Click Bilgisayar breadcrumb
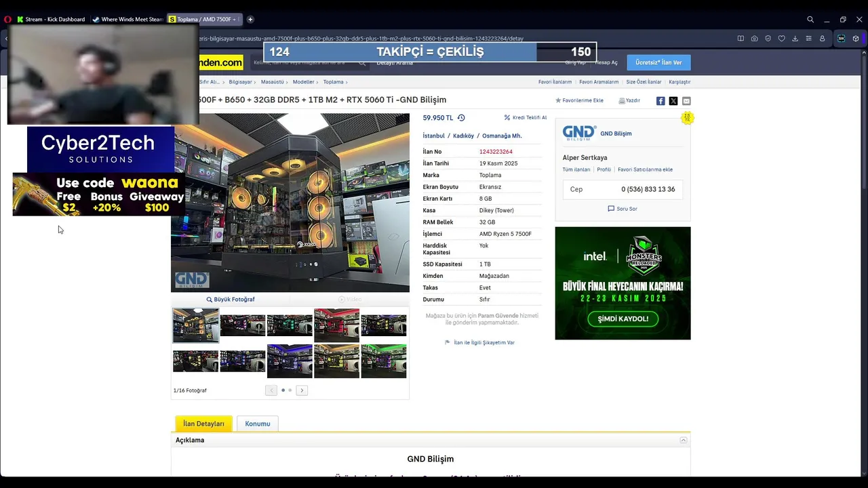Viewport: 868px width, 488px height. click(240, 82)
